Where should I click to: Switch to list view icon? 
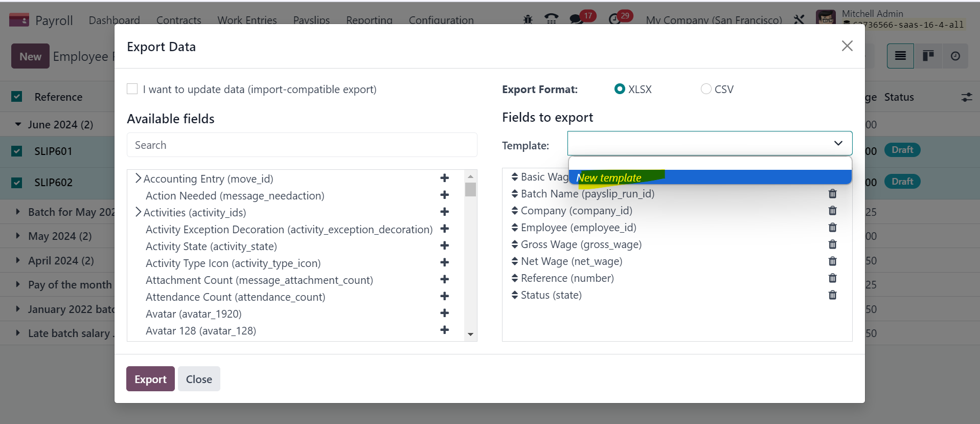click(x=901, y=56)
